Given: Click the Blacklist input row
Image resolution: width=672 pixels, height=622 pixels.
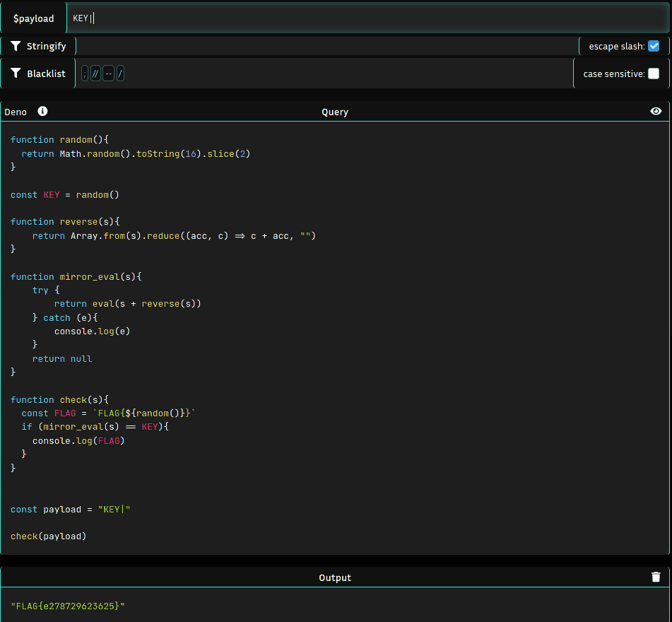Looking at the screenshot, I should coord(318,73).
